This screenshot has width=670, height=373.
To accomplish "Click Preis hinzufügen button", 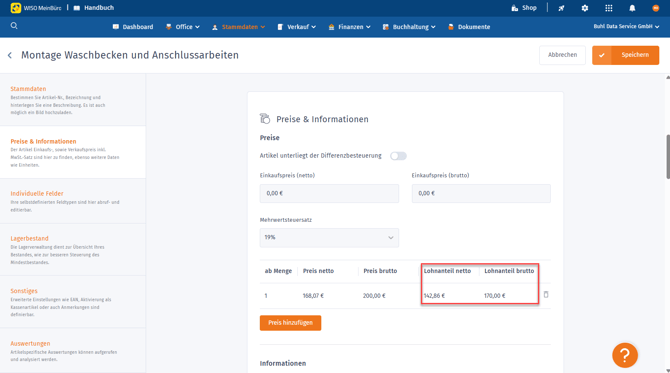I will [290, 323].
